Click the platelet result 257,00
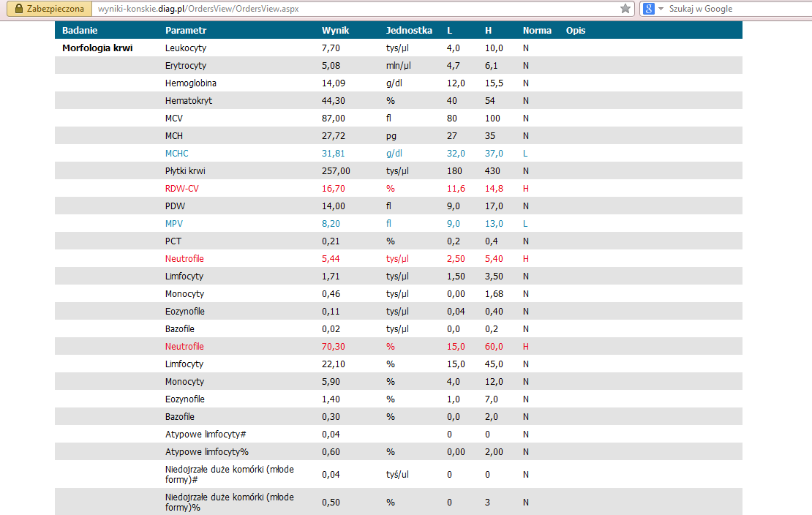 point(336,171)
